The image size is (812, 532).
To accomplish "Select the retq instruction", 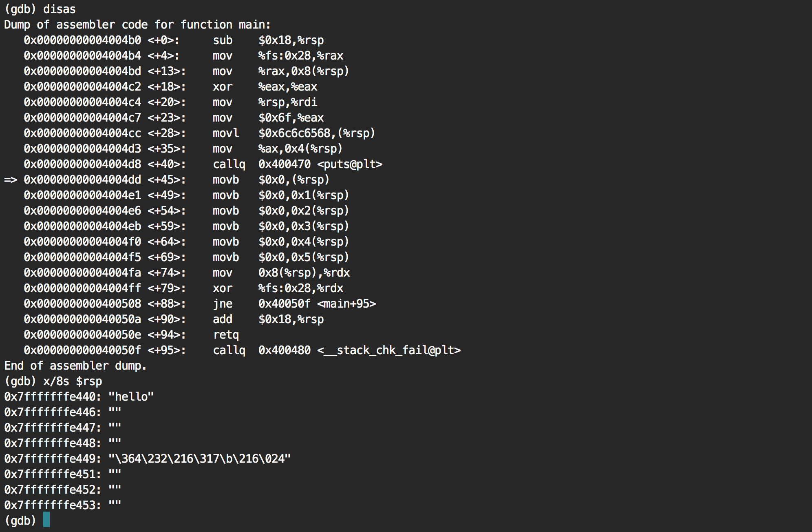I will 226,335.
